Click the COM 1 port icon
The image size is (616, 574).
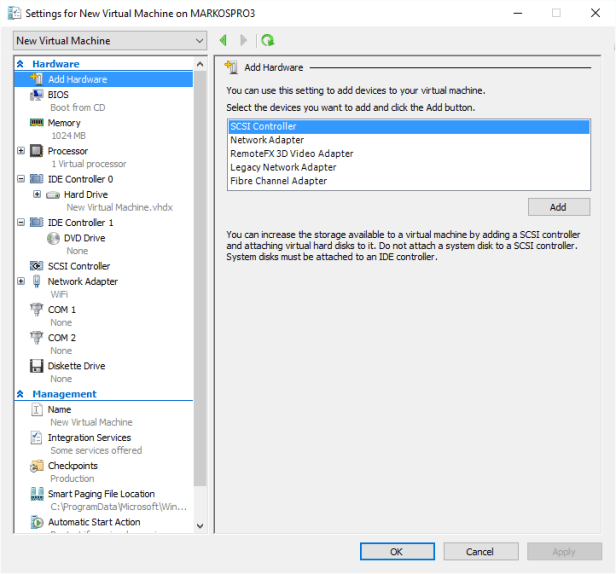click(38, 310)
